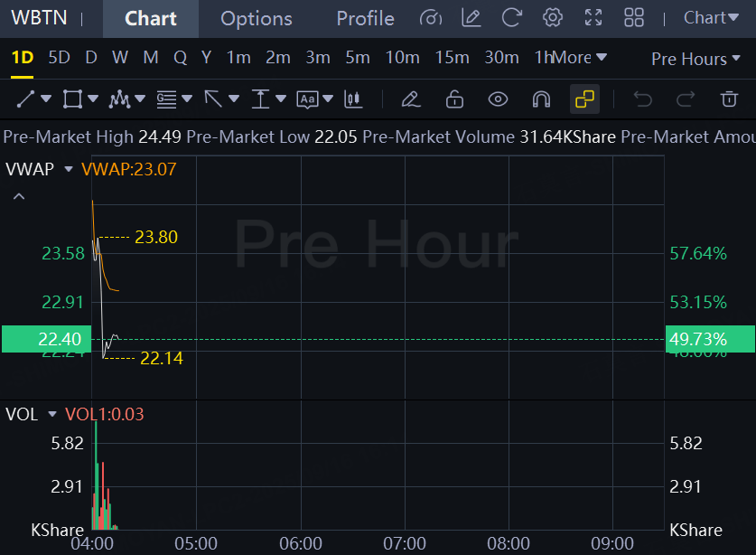Screen dimensions: 756x555
Task: Toggle magnet snap mode
Action: point(541,99)
